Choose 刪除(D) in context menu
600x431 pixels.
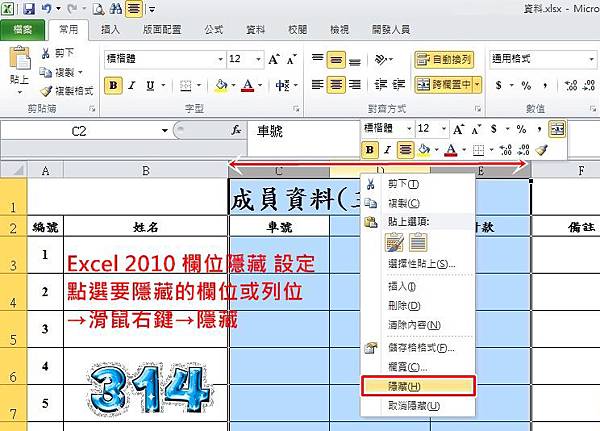click(418, 306)
